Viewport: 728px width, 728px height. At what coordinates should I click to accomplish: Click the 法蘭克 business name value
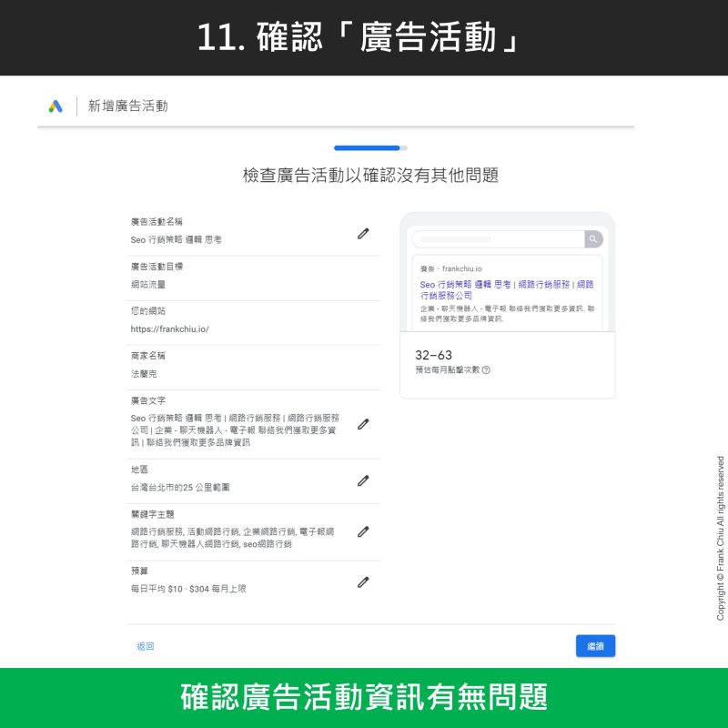[x=145, y=373]
